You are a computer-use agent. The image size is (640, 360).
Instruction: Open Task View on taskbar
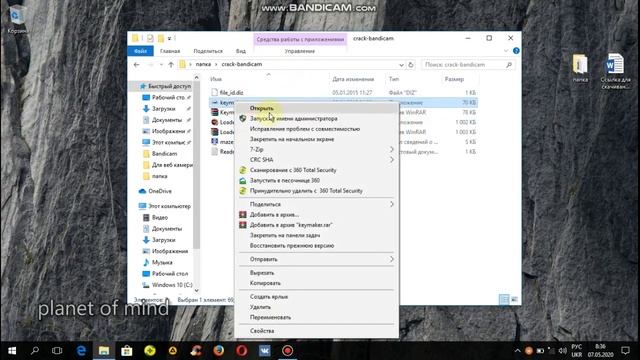pyautogui.click(x=57, y=351)
